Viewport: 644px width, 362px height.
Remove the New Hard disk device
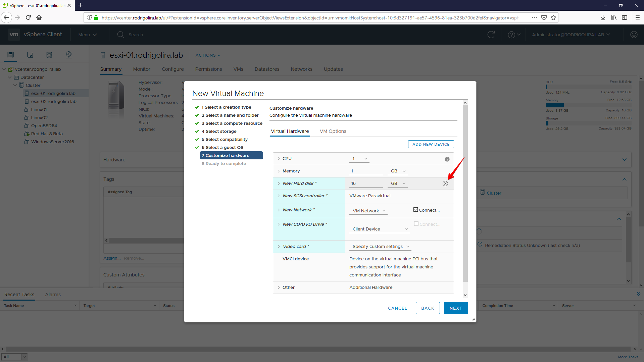click(x=445, y=184)
